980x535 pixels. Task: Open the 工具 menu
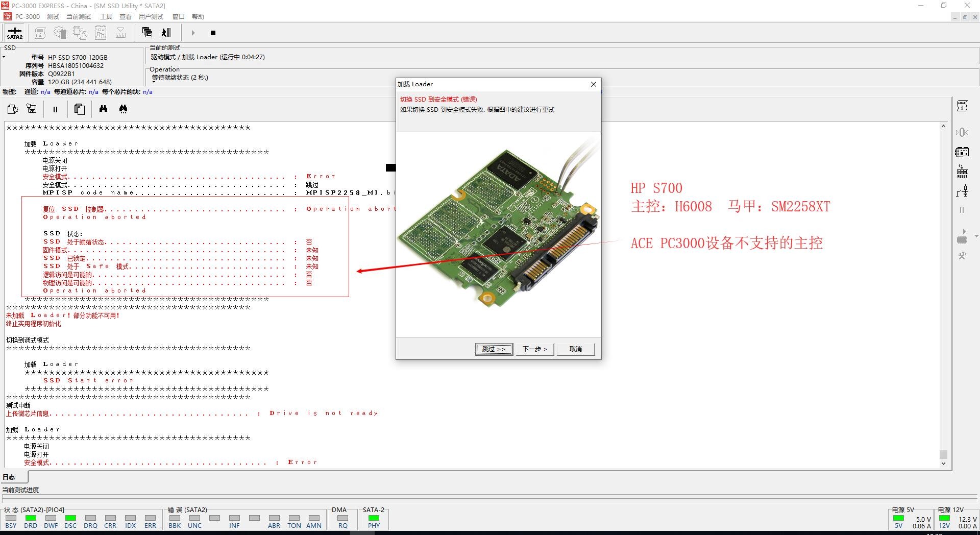pos(106,16)
